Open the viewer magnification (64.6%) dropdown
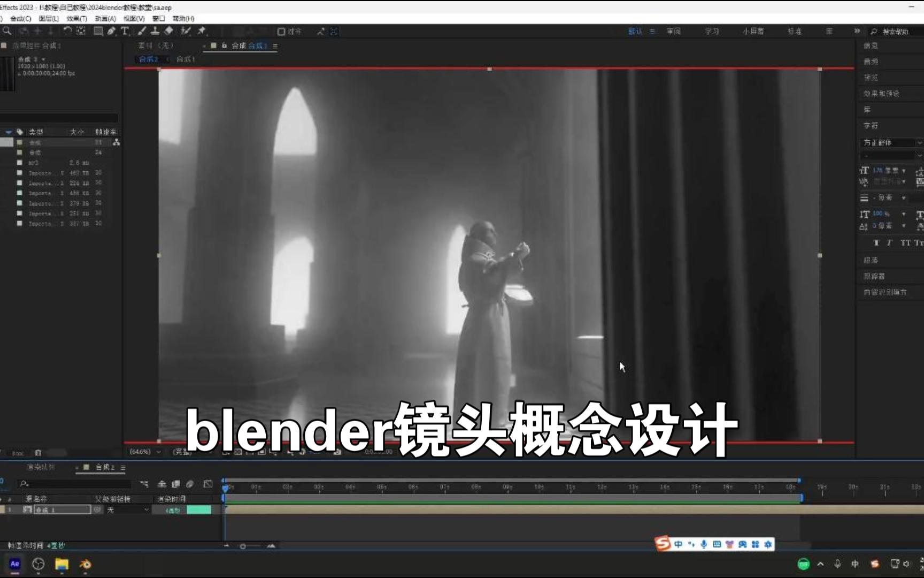The image size is (924, 578). click(x=145, y=452)
